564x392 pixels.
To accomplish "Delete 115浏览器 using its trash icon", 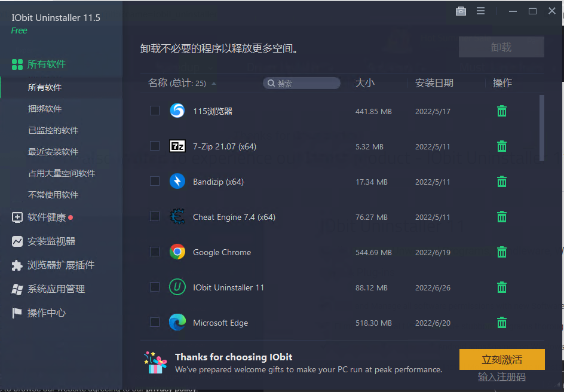I will click(x=502, y=111).
